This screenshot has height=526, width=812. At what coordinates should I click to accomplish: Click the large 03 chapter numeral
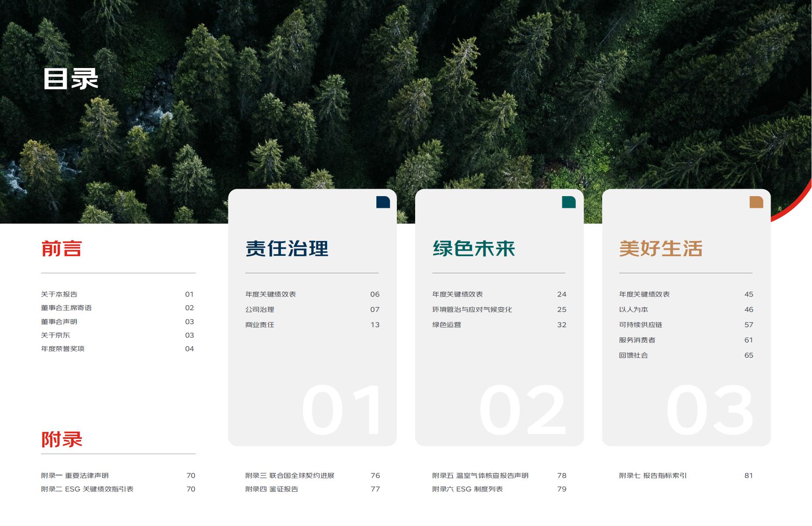point(710,410)
